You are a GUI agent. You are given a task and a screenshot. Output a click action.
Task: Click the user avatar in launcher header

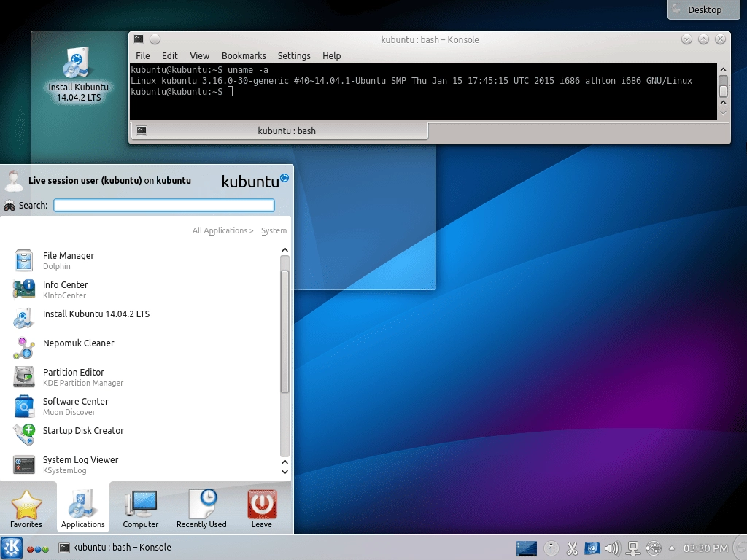(x=14, y=181)
